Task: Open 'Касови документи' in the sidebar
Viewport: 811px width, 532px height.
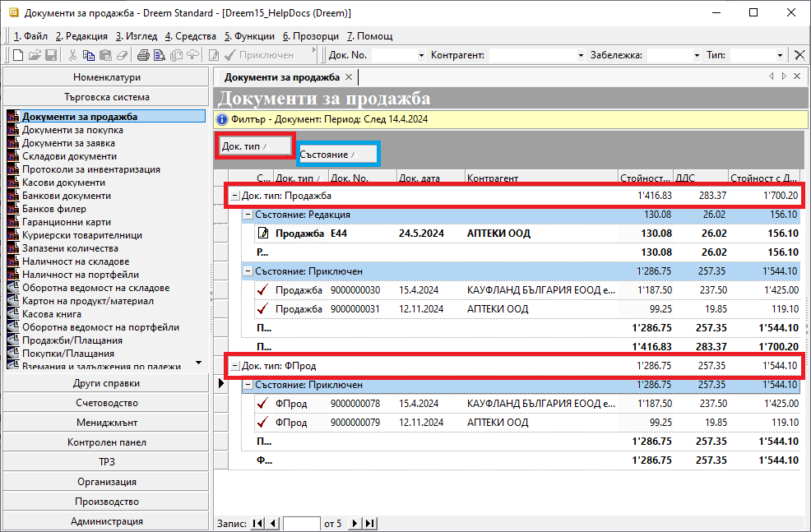Action: [63, 183]
